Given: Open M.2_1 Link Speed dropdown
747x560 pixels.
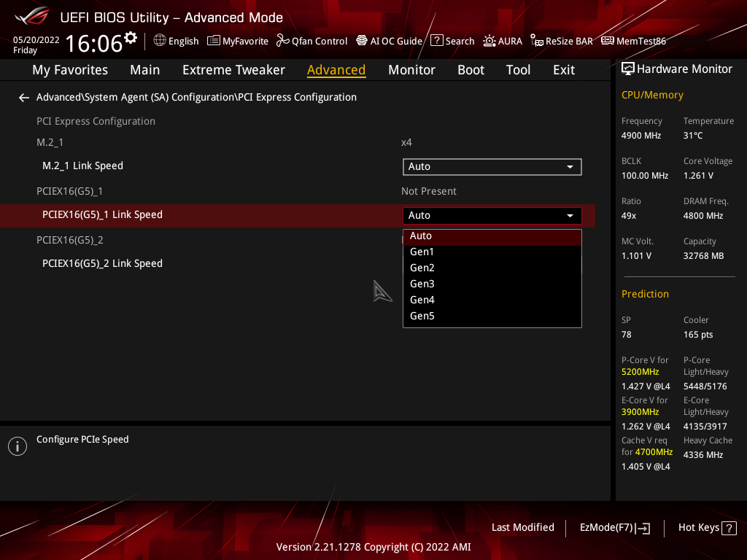Looking at the screenshot, I should click(x=492, y=167).
